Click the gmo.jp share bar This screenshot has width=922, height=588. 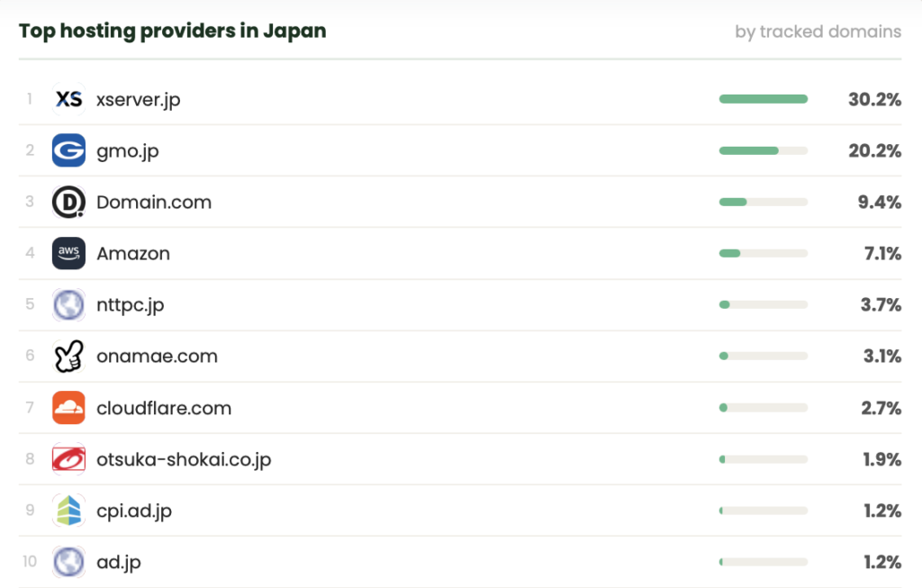tap(764, 150)
